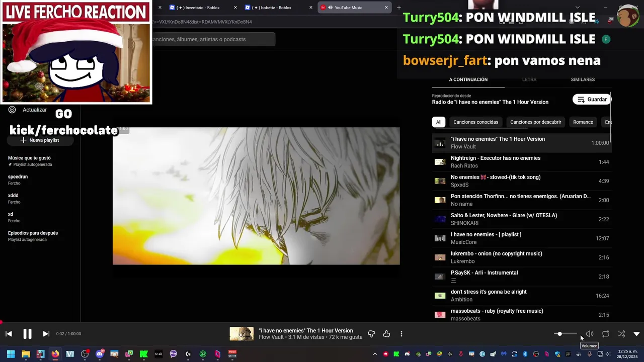
Task: Open a new browser tab with plus
Action: [x=399, y=8]
